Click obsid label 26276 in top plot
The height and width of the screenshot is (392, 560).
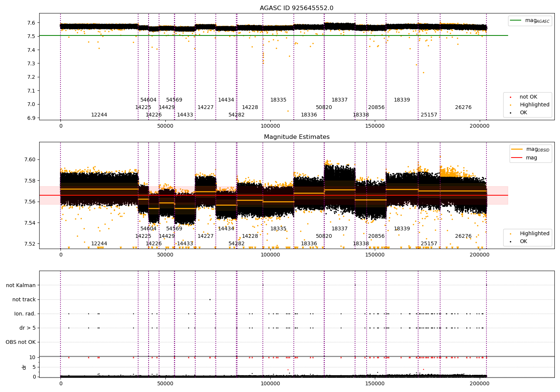(x=463, y=108)
